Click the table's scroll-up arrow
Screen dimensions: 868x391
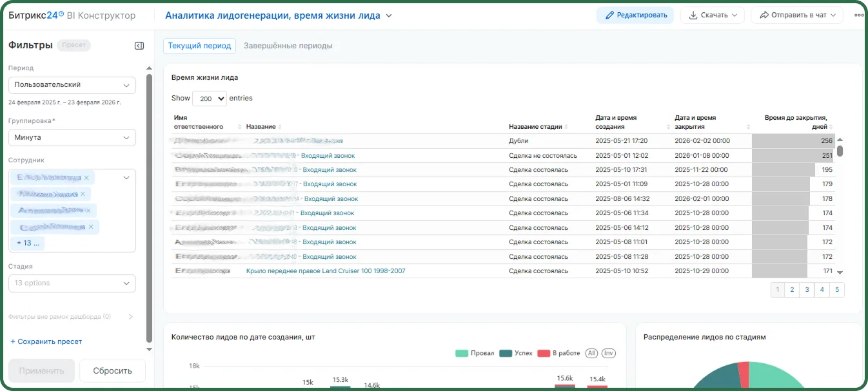click(840, 139)
